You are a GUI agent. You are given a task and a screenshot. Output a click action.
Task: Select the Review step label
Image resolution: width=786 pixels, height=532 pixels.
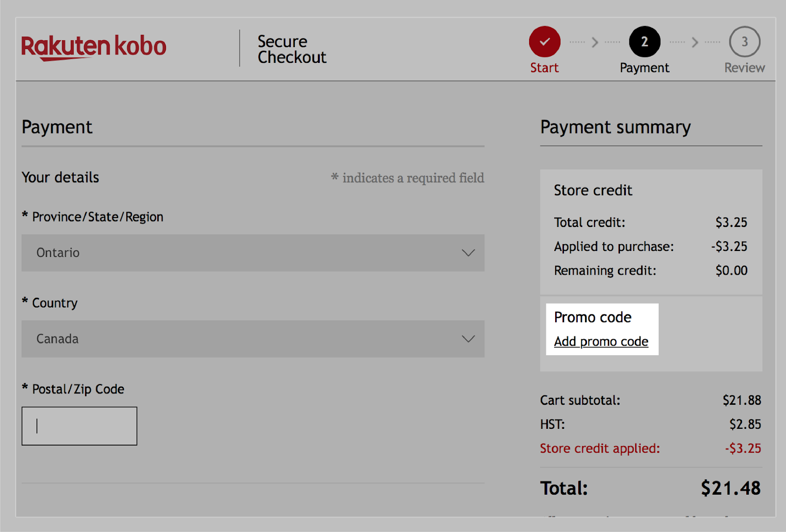(744, 68)
